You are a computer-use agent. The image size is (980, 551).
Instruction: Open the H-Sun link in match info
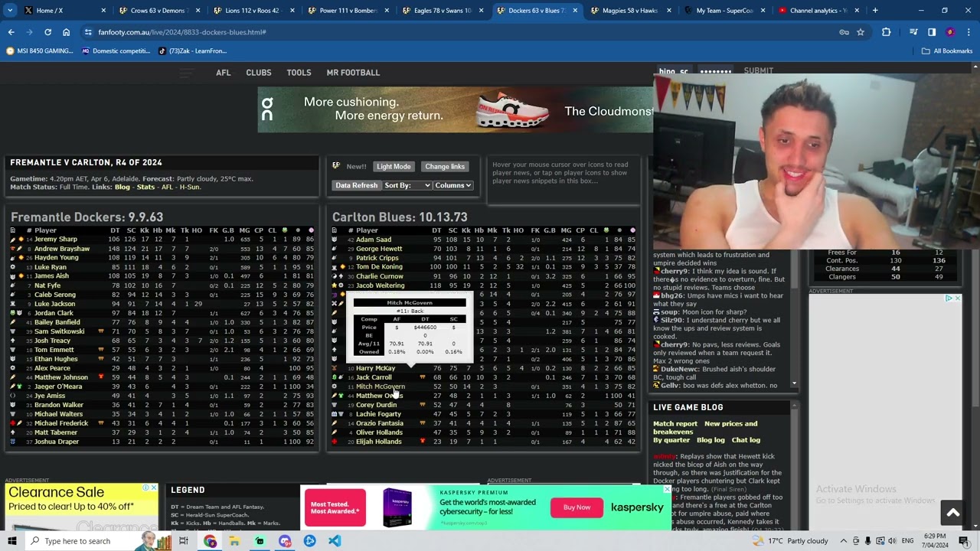190,187
